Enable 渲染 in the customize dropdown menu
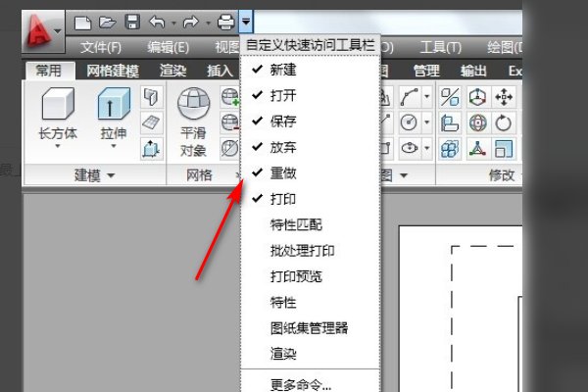The image size is (588, 392). pos(310,354)
